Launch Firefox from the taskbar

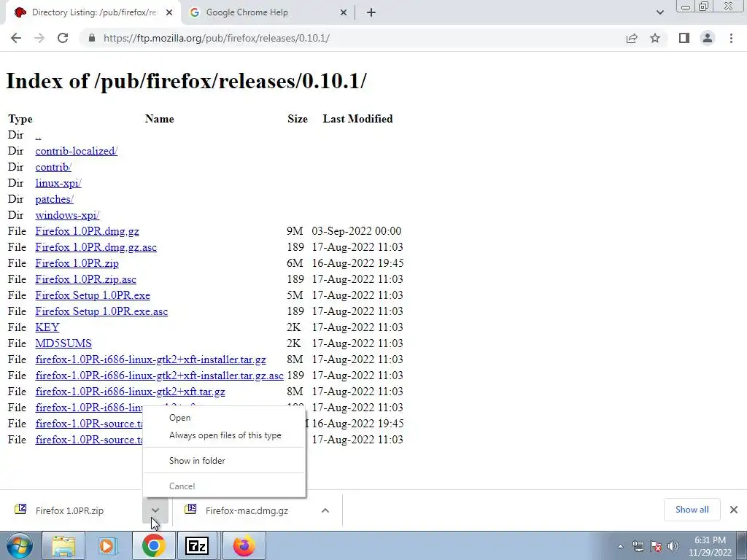click(x=244, y=546)
